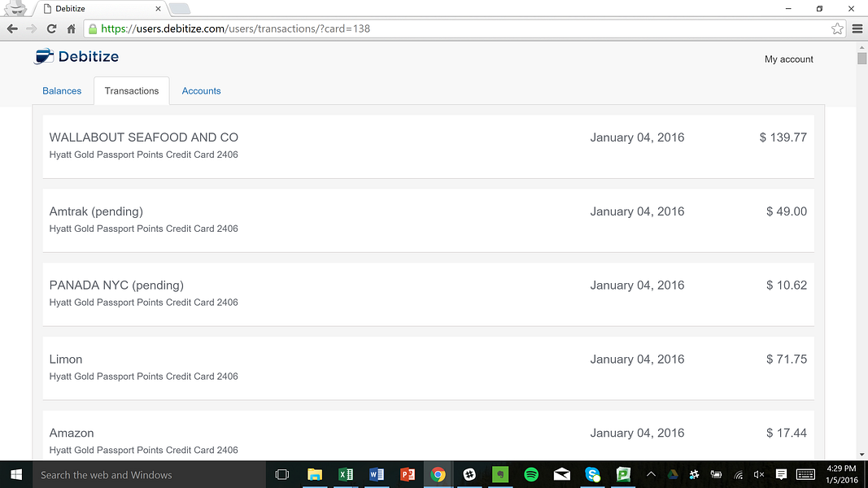Click the $ 71.75 amount

click(x=787, y=359)
